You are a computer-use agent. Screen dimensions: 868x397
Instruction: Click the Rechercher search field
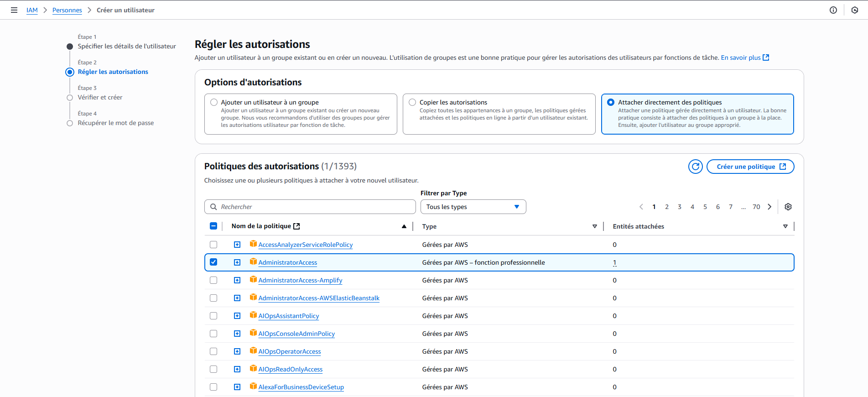[310, 207]
